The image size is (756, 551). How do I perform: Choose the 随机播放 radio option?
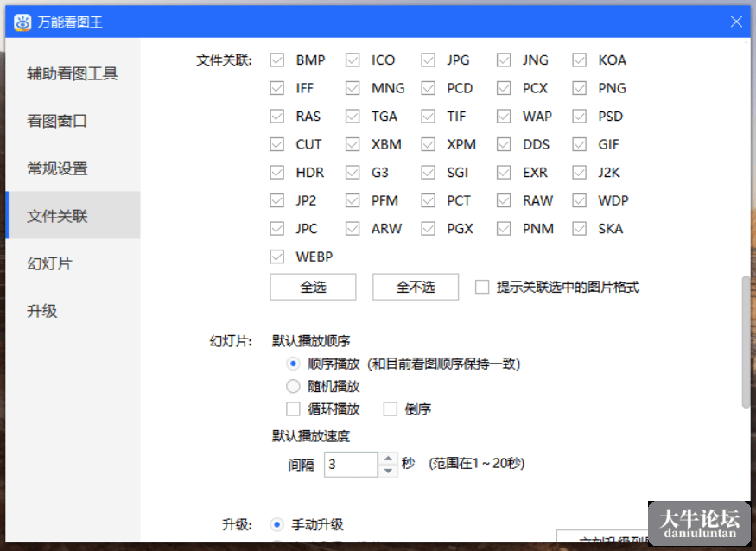pos(293,386)
